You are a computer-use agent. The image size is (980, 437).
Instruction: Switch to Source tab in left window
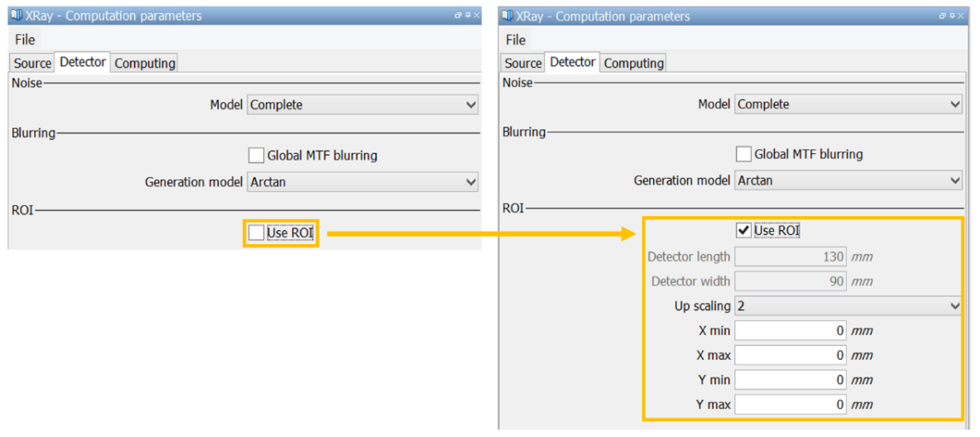tap(32, 63)
